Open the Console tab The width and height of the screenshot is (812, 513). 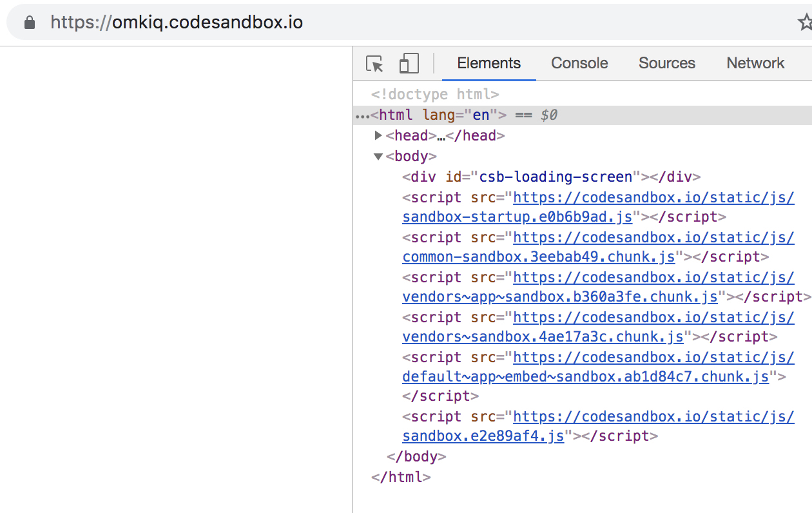click(579, 63)
